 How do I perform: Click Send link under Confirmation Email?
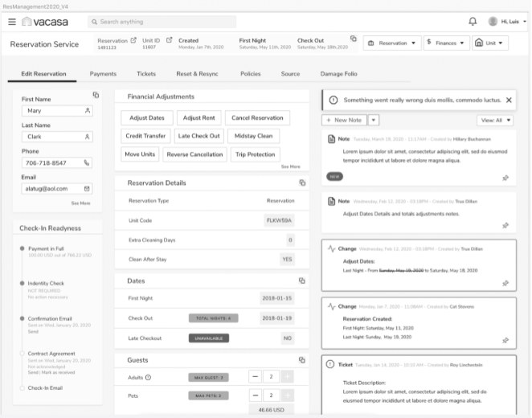coord(33,331)
